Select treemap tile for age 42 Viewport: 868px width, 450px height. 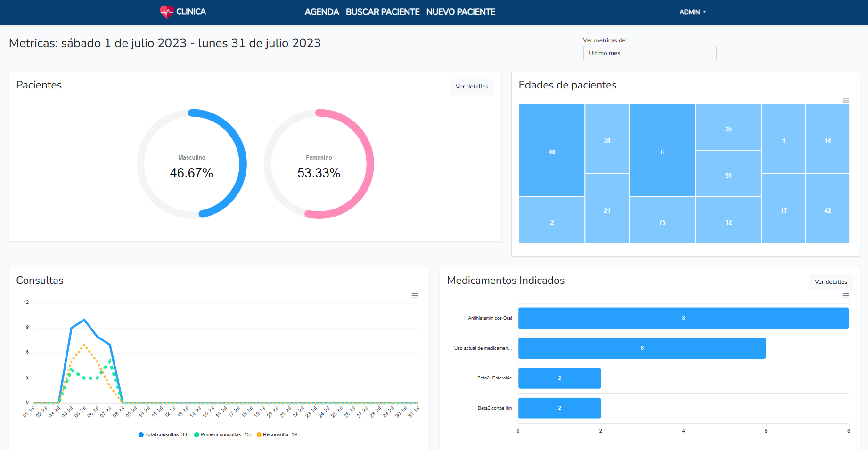827,208
